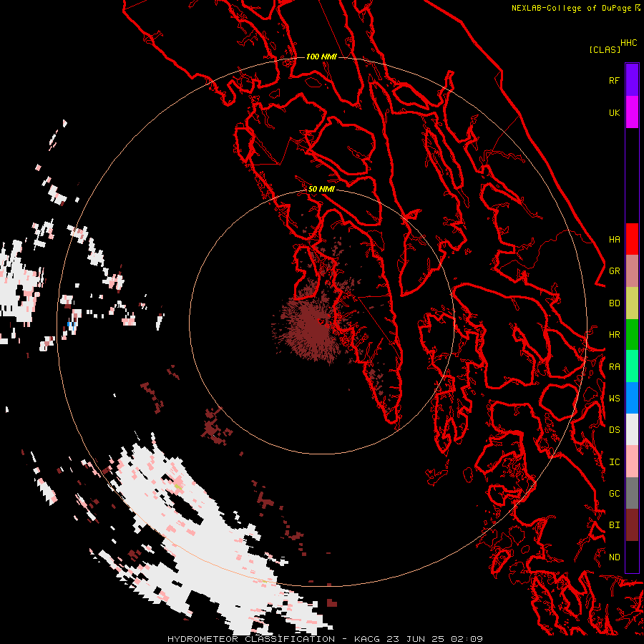The width and height of the screenshot is (644, 644).
Task: Click the DS legend label
Action: (x=614, y=430)
